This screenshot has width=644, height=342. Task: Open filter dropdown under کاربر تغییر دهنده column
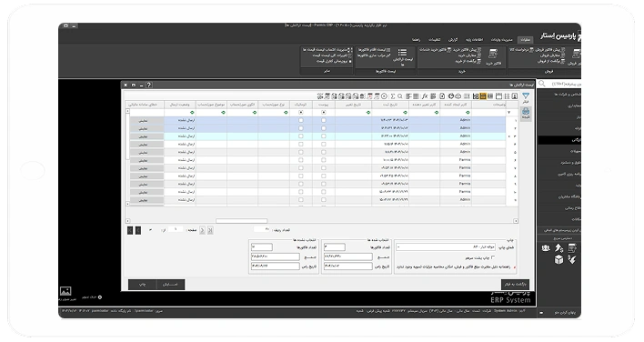click(x=437, y=113)
